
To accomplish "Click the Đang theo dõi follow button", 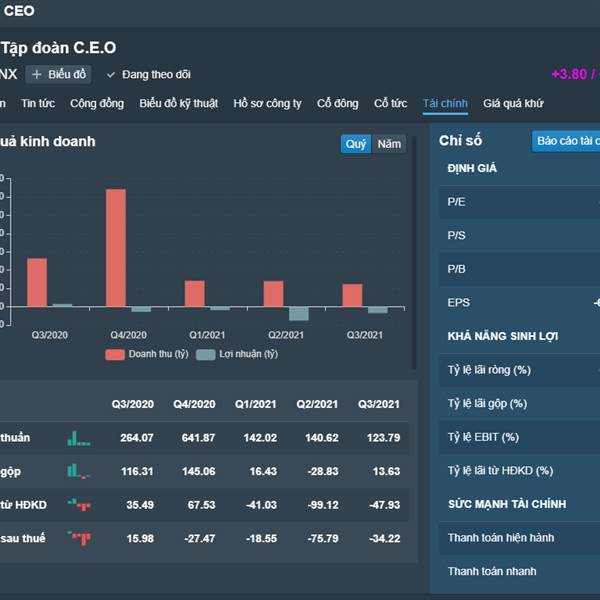I will [x=148, y=75].
